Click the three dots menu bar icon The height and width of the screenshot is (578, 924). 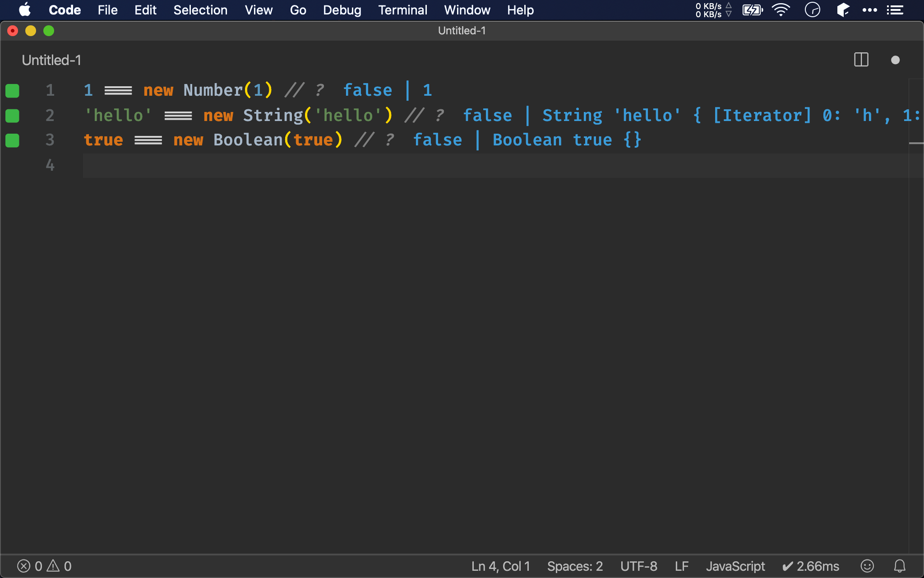pyautogui.click(x=869, y=9)
